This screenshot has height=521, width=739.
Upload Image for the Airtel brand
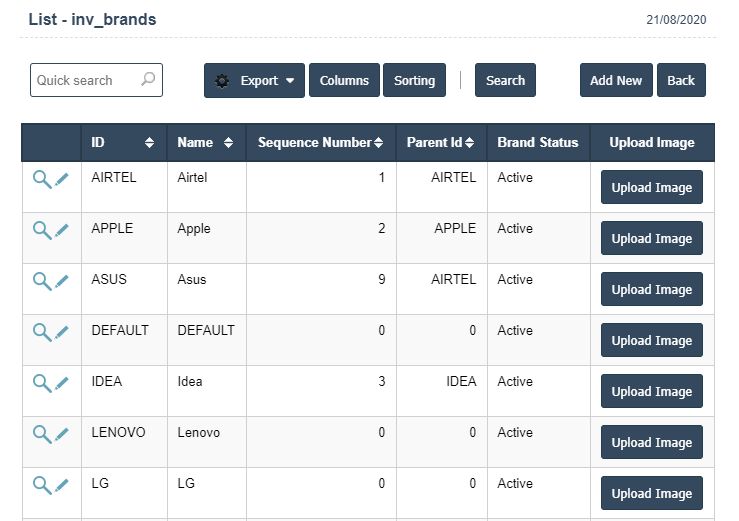point(651,188)
